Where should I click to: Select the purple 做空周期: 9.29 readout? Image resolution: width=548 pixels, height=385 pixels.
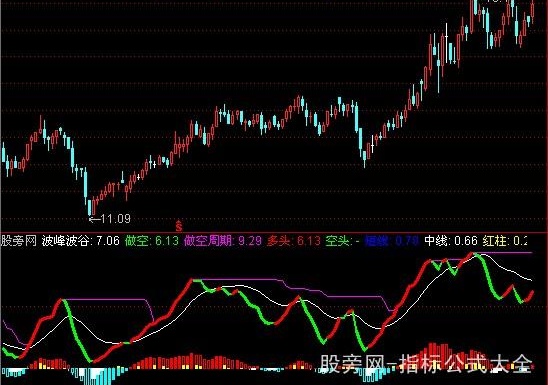(x=223, y=241)
